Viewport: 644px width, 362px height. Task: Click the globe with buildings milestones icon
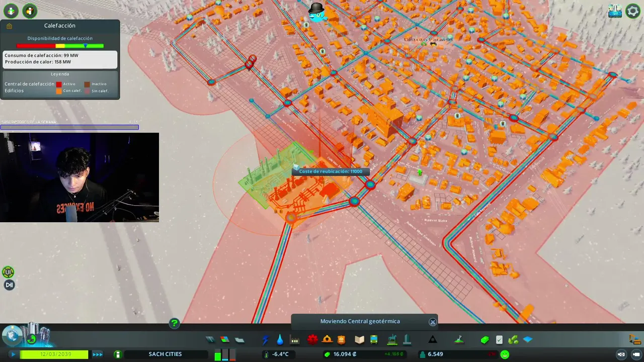[12, 336]
